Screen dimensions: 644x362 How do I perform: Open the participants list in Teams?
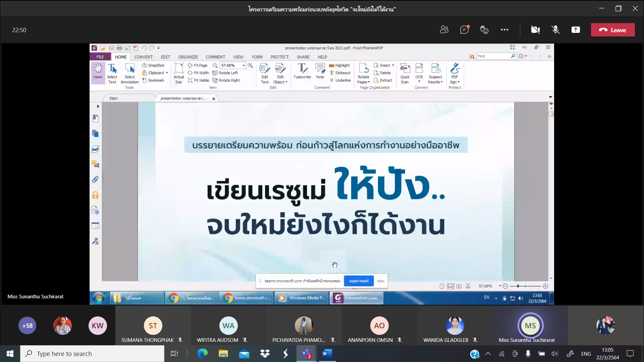coord(444,30)
